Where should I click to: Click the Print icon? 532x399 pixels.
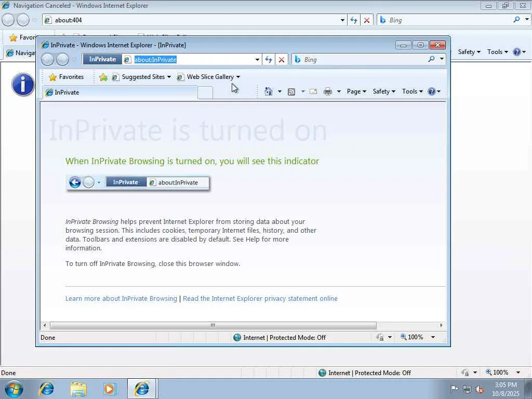(328, 91)
